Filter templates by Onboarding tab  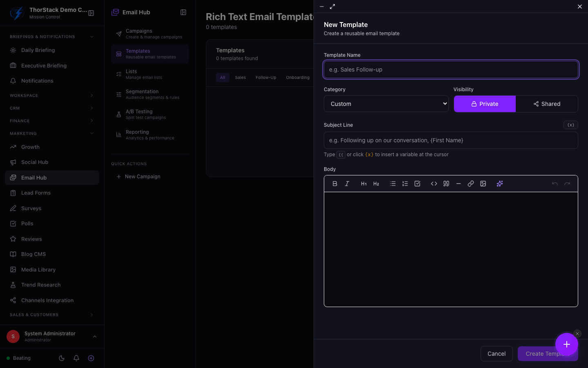(x=298, y=77)
